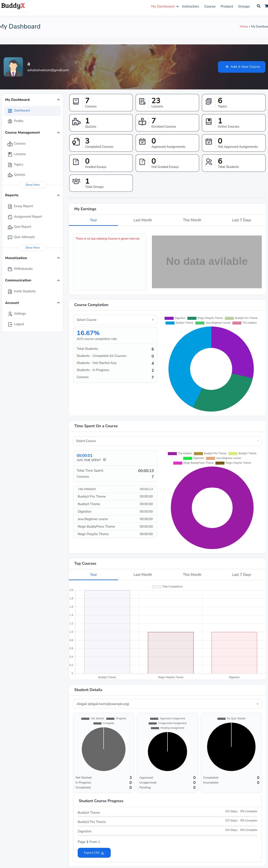
Task: Click the Quizzes puzzle icon in sidebar
Action: pyautogui.click(x=10, y=175)
